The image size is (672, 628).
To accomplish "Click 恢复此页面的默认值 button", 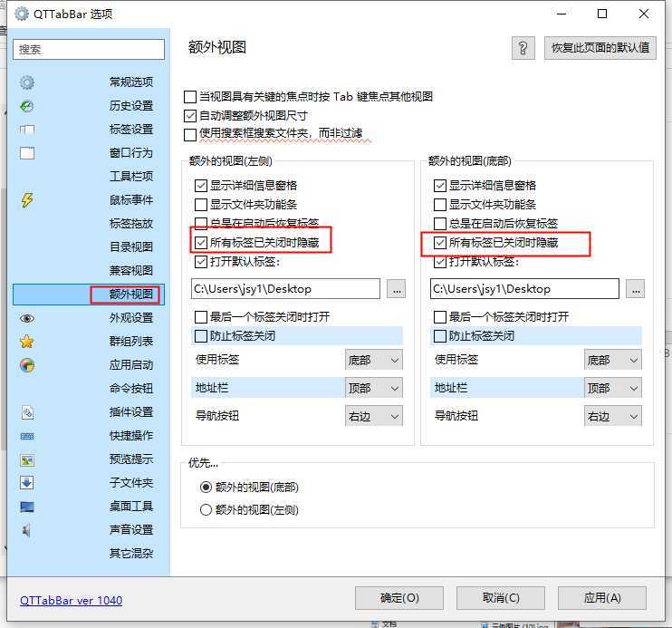I will (x=600, y=48).
